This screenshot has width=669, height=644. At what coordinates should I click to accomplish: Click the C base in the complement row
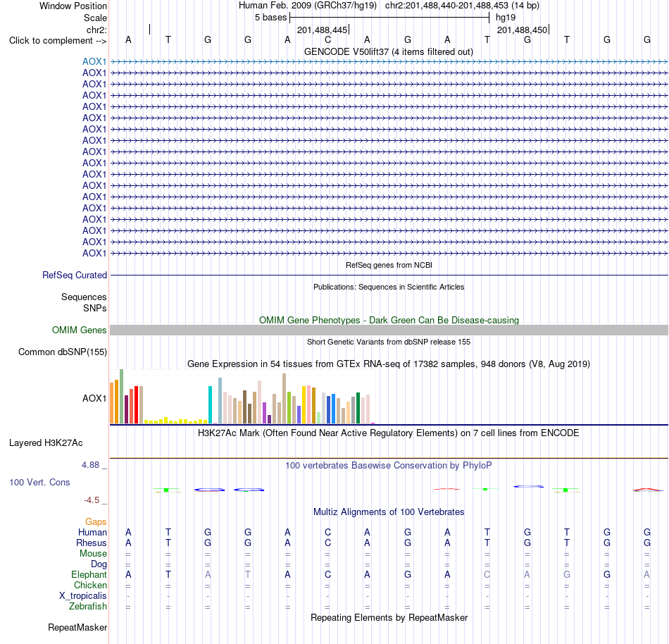coord(327,40)
